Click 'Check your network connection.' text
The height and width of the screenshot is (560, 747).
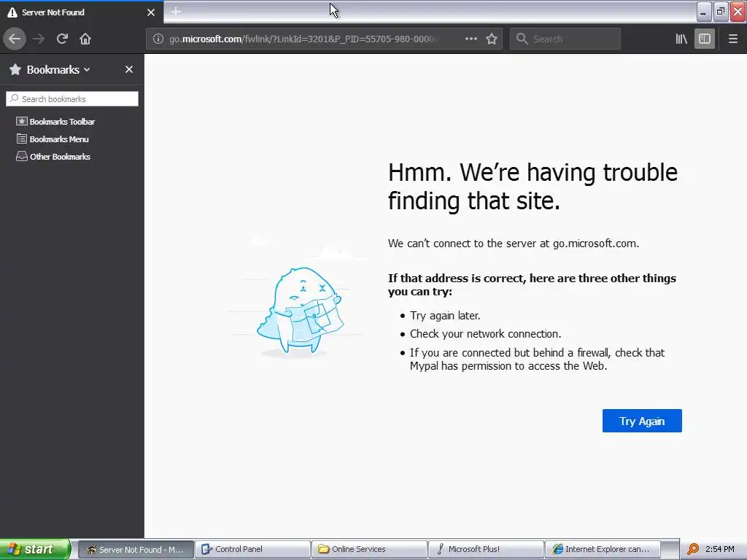coord(485,334)
